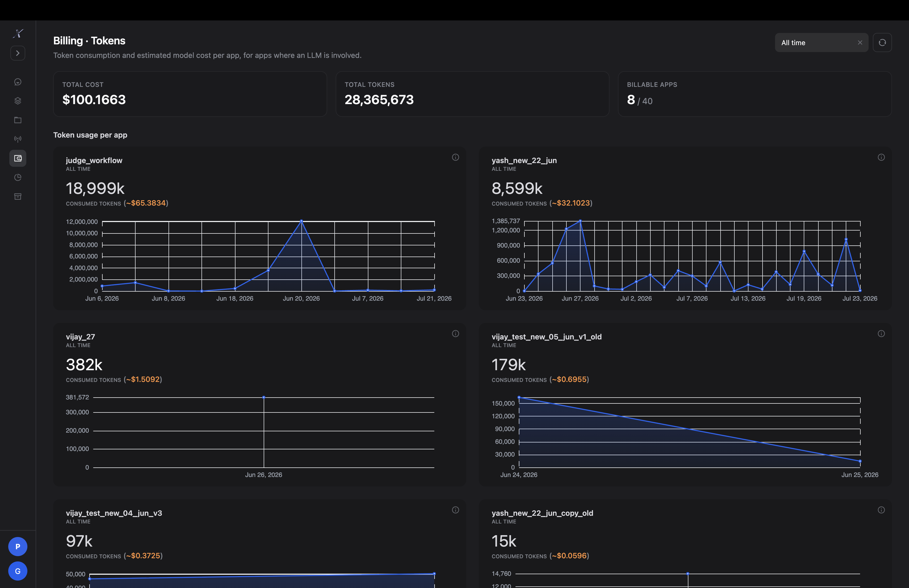Click the 382k consumed tokens figure

84,364
